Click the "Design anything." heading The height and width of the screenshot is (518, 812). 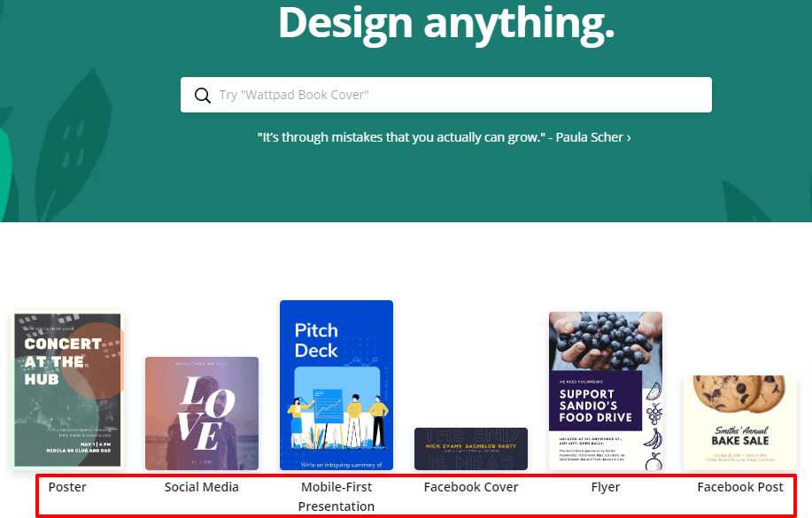[x=446, y=23]
